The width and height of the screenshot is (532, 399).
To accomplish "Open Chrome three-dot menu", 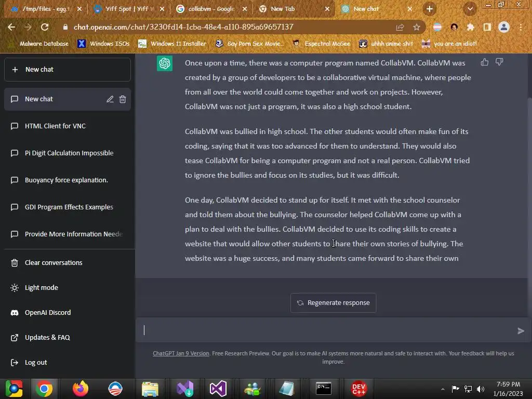I will pos(521,28).
